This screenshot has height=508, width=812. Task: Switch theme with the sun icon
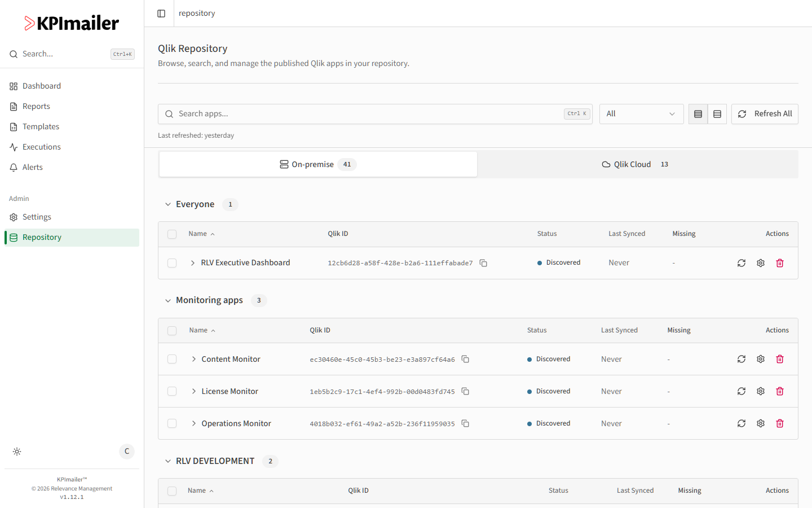pyautogui.click(x=17, y=452)
